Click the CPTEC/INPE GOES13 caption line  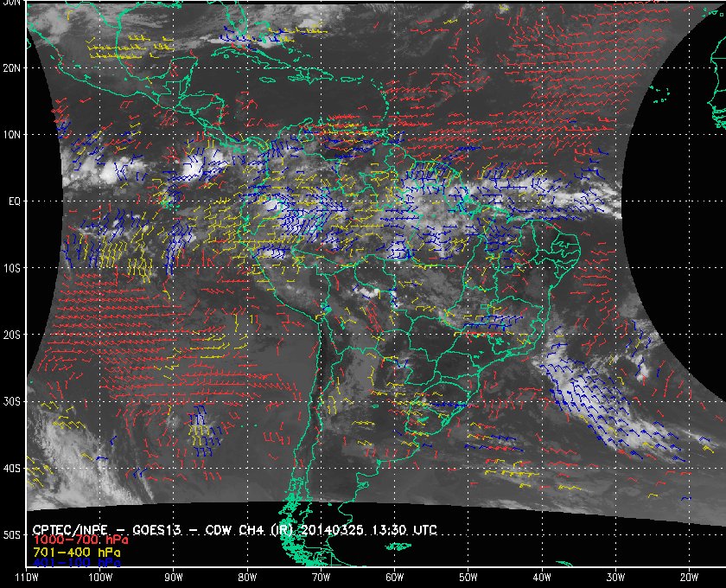pyautogui.click(x=235, y=529)
